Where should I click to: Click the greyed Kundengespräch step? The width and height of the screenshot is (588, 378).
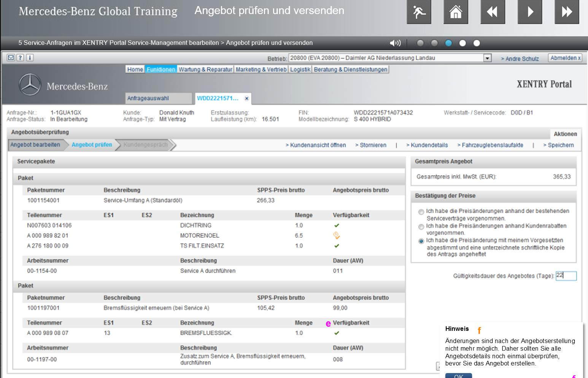(146, 145)
